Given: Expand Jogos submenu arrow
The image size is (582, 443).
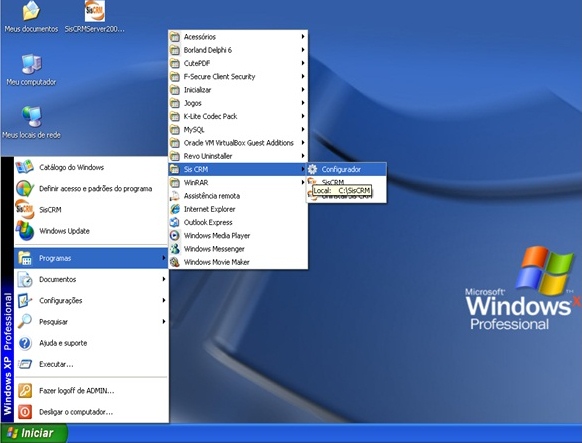Looking at the screenshot, I should click(x=303, y=103).
